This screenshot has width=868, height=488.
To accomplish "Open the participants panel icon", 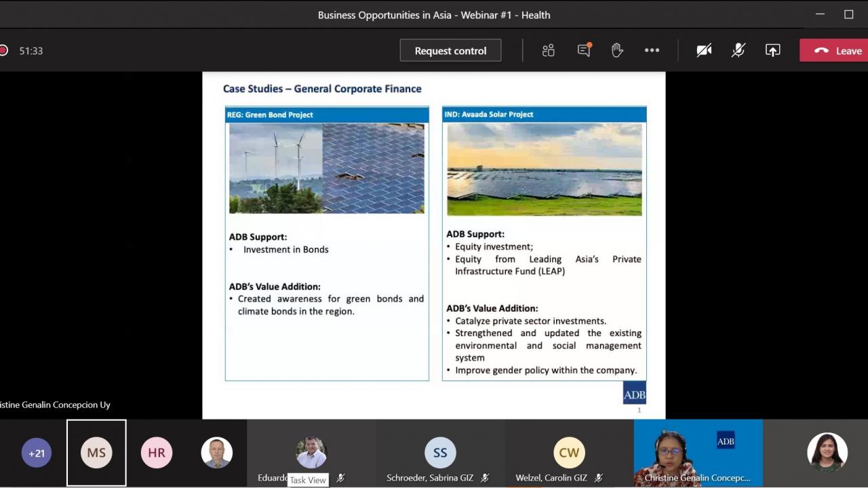I will (x=549, y=50).
